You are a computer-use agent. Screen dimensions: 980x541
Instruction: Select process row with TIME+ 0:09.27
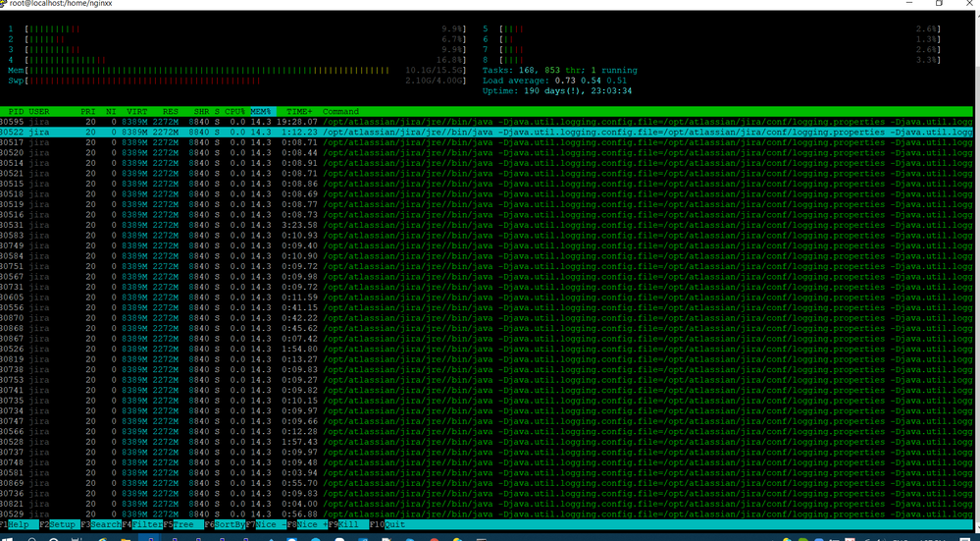click(x=487, y=380)
